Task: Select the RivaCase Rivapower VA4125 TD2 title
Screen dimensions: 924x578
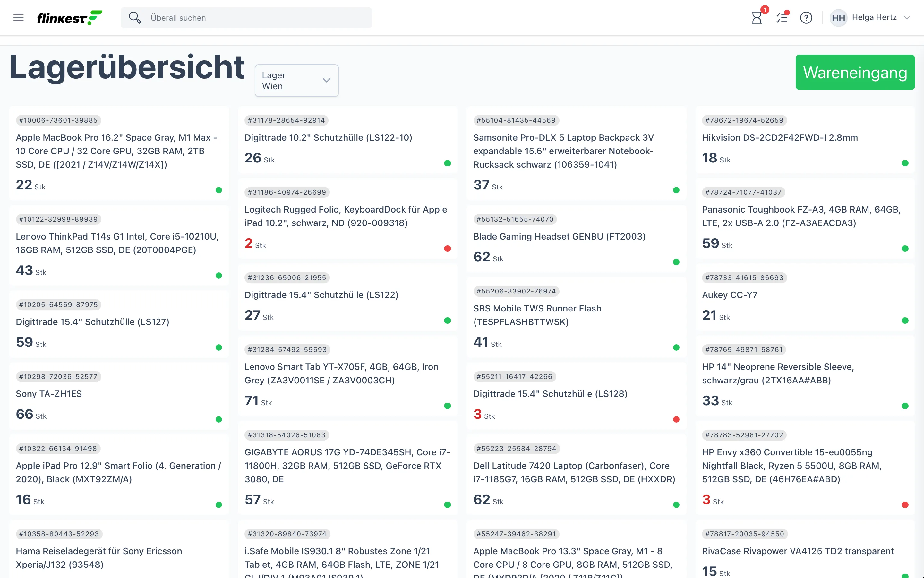Action: point(798,551)
